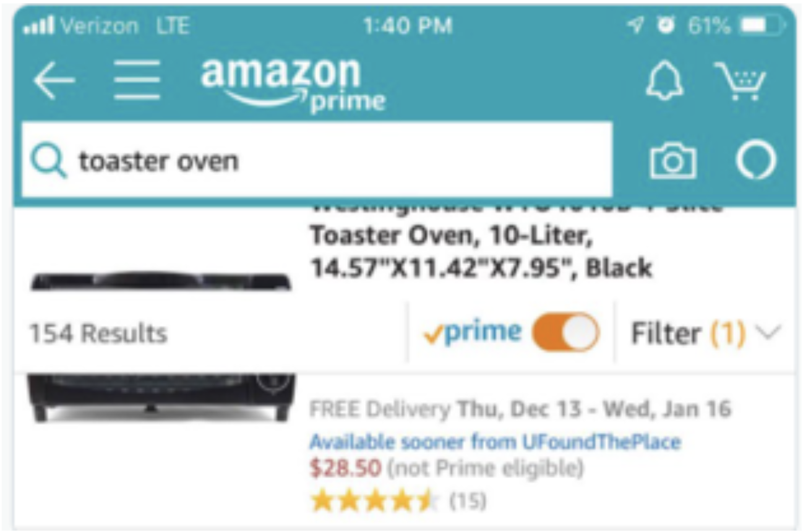Tap the prime label in filter bar
The width and height of the screenshot is (803, 532).
click(473, 333)
